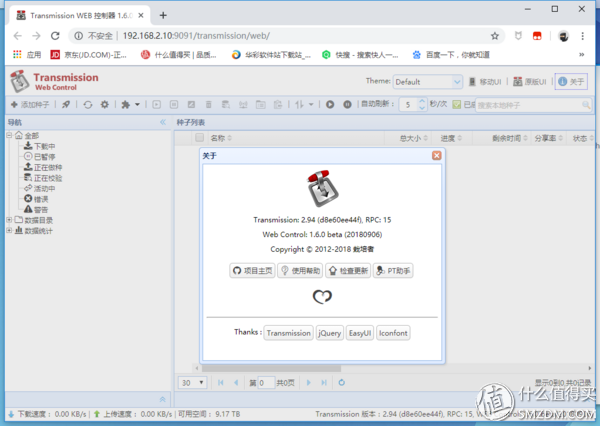
Task: Sort by 分享率 column header
Action: tap(548, 138)
